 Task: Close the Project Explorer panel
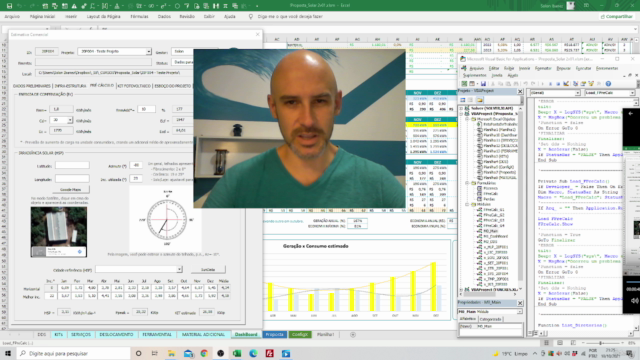[520, 91]
